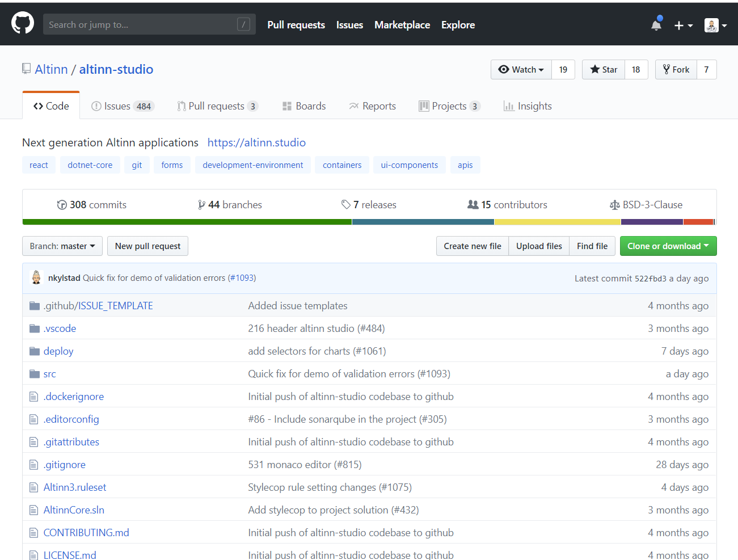738x560 pixels.
Task: Open Marketplace in top navigation
Action: pyautogui.click(x=402, y=25)
